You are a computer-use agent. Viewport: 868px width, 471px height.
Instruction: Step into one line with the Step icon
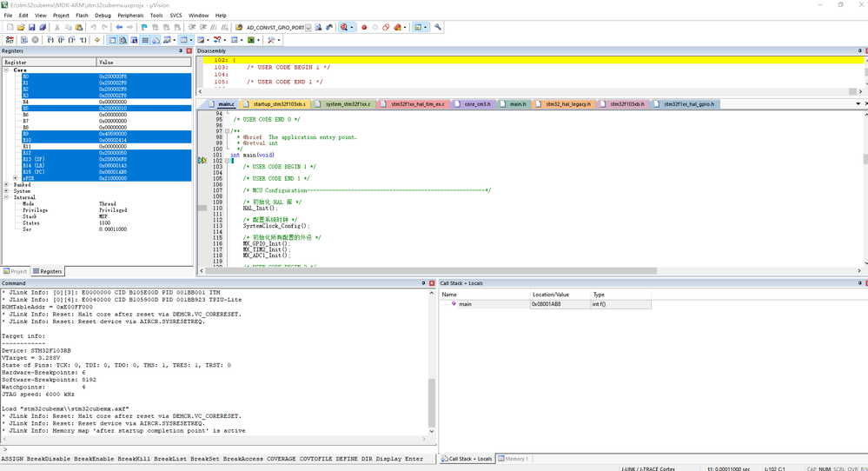pyautogui.click(x=50, y=40)
